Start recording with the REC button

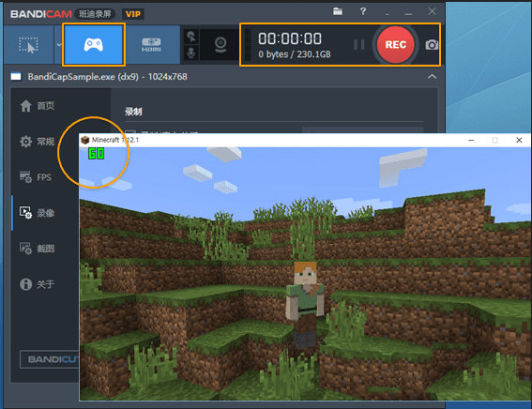[x=396, y=44]
